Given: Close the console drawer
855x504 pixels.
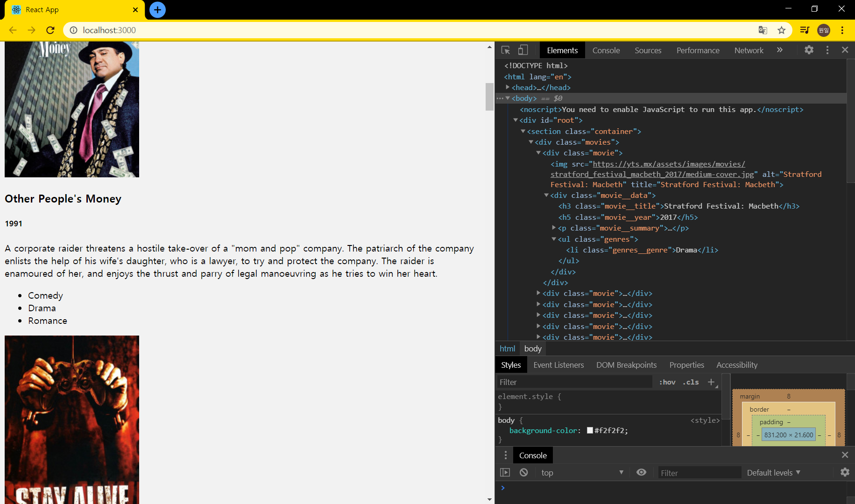Looking at the screenshot, I should point(845,455).
